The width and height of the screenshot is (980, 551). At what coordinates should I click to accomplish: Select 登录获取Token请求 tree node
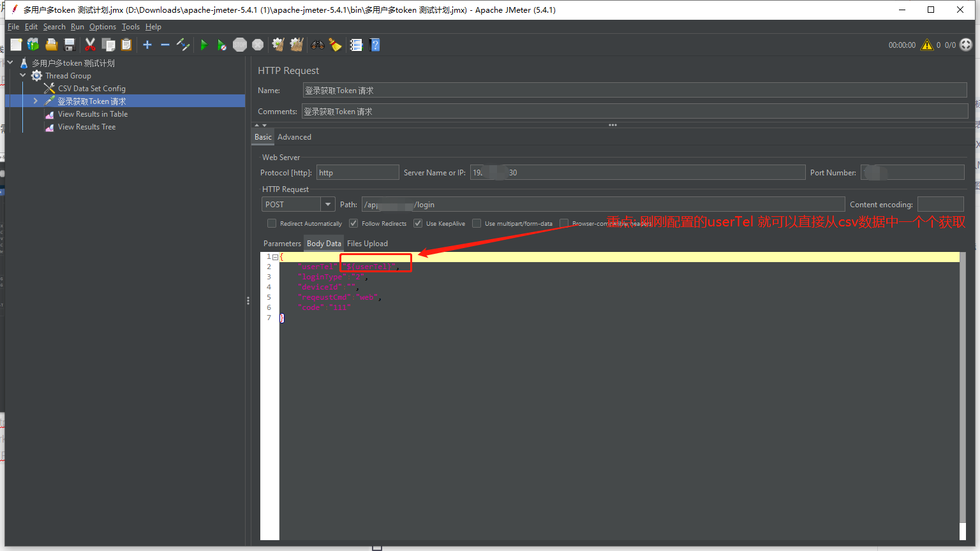92,101
